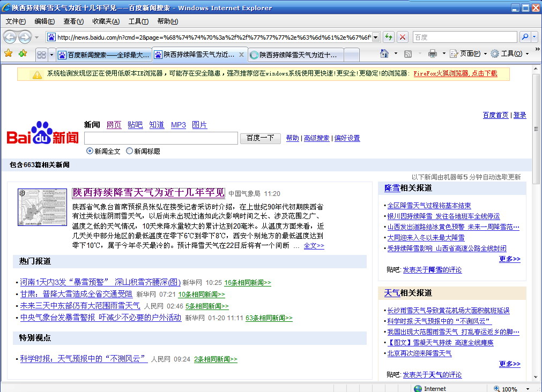This screenshot has width=542, height=392.
Task: Open the 贴吧 category link
Action: tap(135, 125)
